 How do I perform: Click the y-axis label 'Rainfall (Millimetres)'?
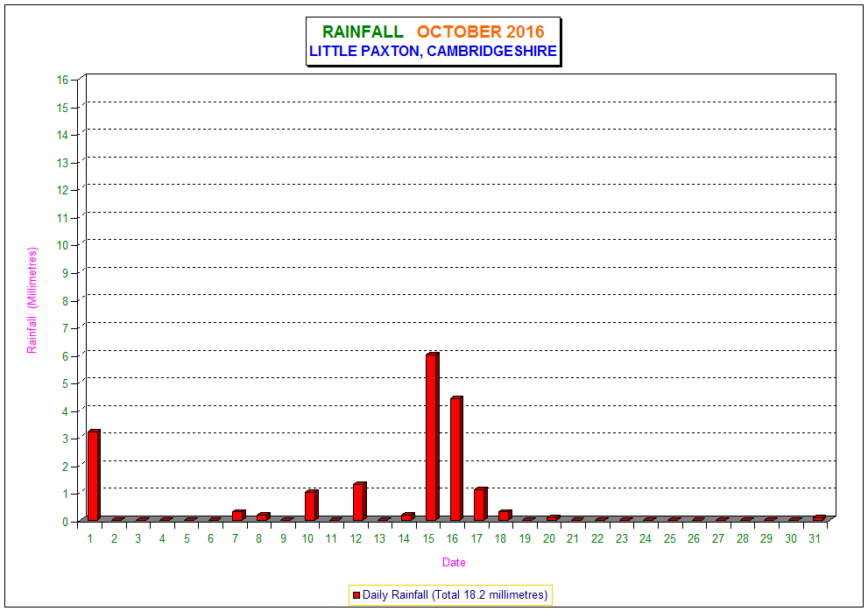coord(32,300)
